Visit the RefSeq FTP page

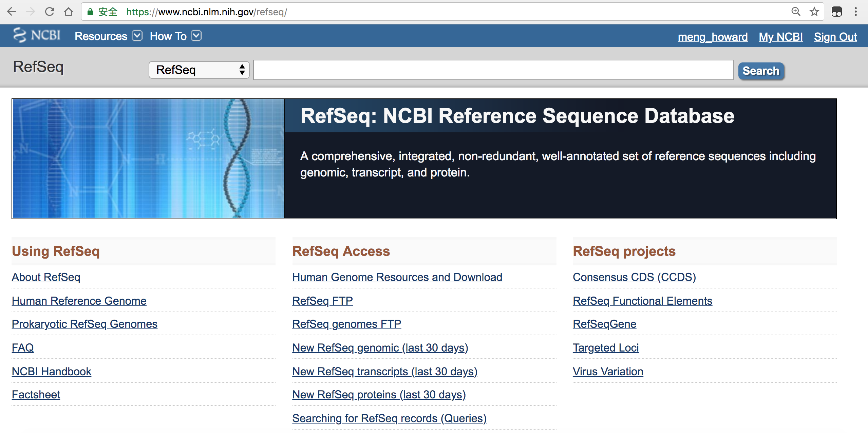(x=322, y=301)
